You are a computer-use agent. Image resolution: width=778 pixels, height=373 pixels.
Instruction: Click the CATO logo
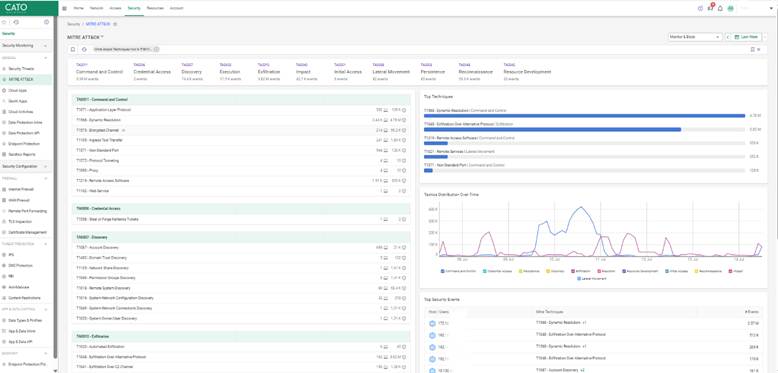[16, 7]
